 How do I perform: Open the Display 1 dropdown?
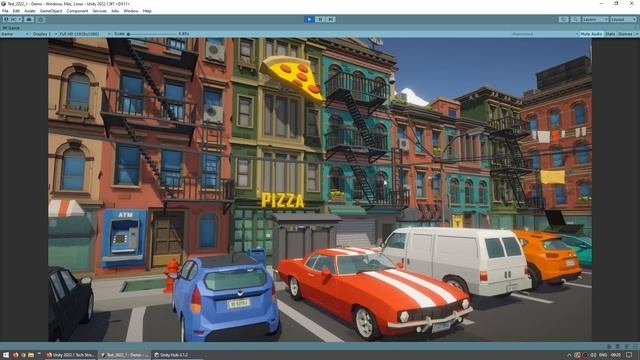pos(44,34)
